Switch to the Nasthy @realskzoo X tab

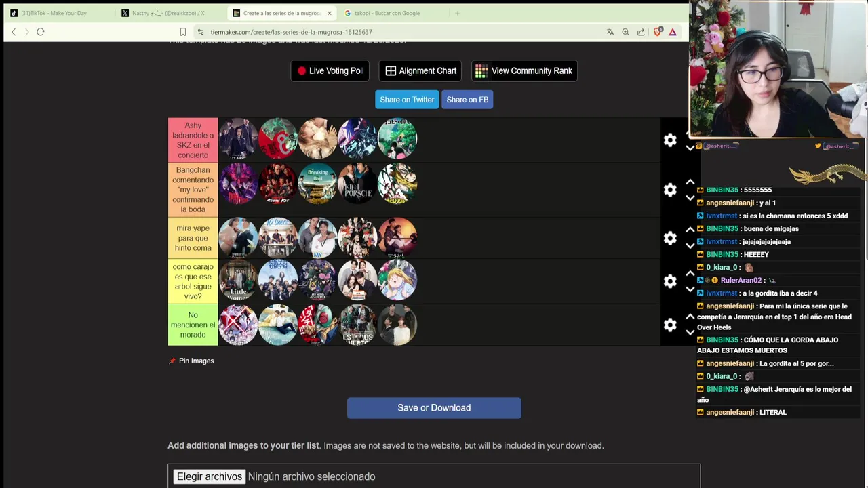pos(170,13)
